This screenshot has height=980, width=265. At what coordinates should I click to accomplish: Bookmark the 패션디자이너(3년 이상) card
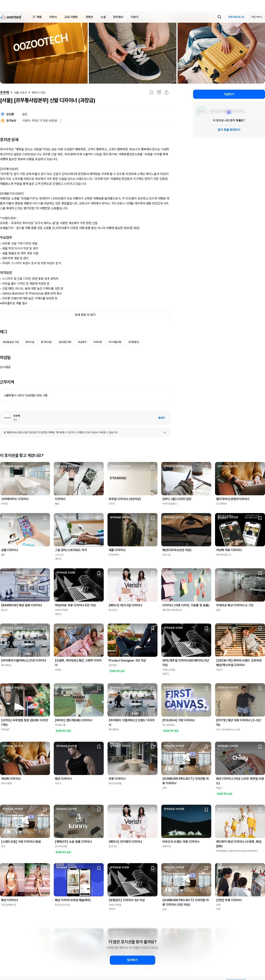click(206, 518)
